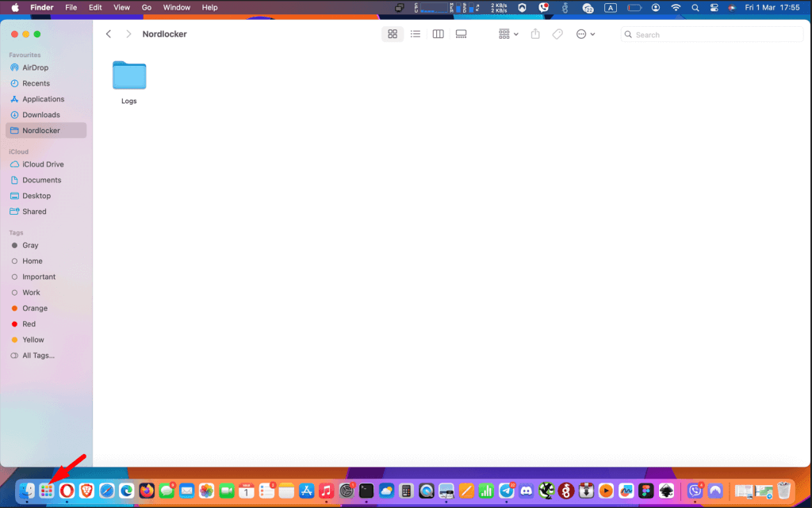This screenshot has width=812, height=508.
Task: Open the Recents sidebar item
Action: (34, 83)
